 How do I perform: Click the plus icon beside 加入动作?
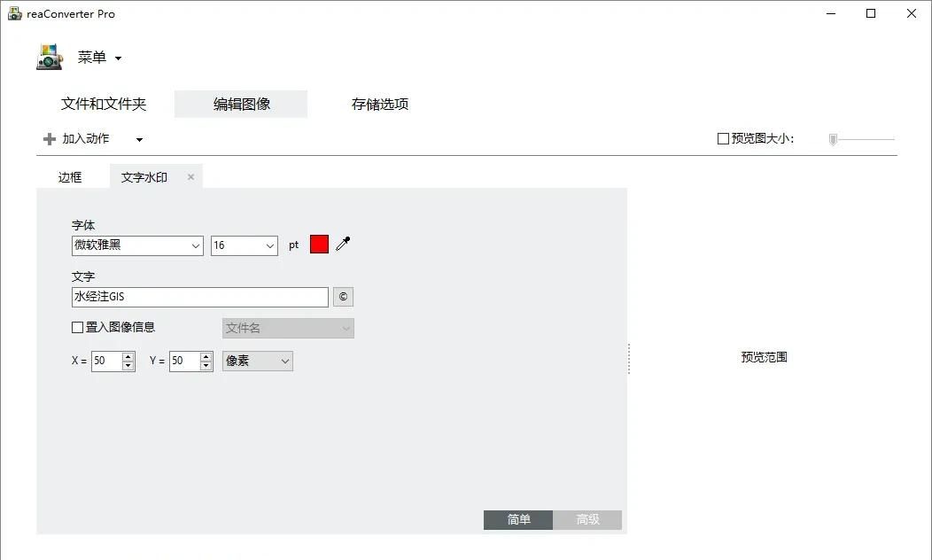49,138
